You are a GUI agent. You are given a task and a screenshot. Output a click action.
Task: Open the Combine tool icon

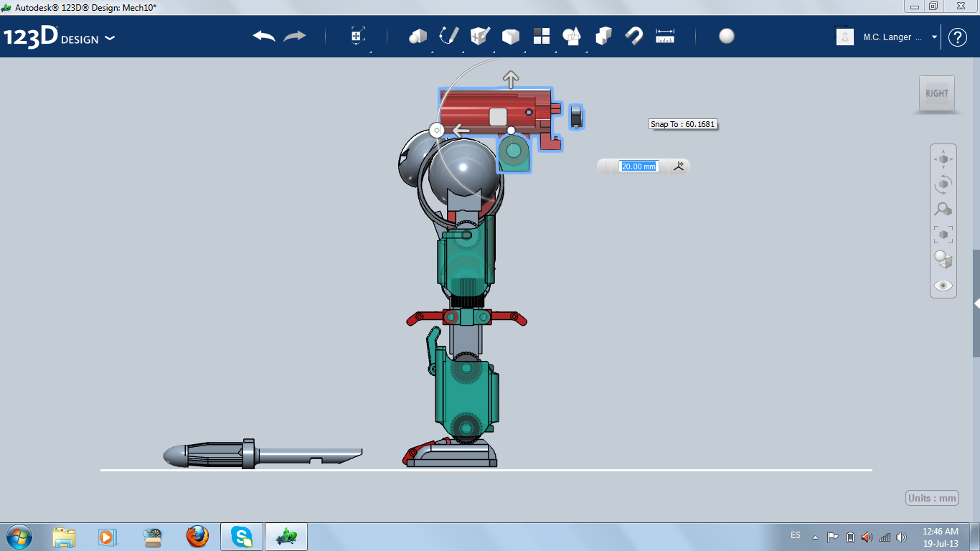coord(603,36)
